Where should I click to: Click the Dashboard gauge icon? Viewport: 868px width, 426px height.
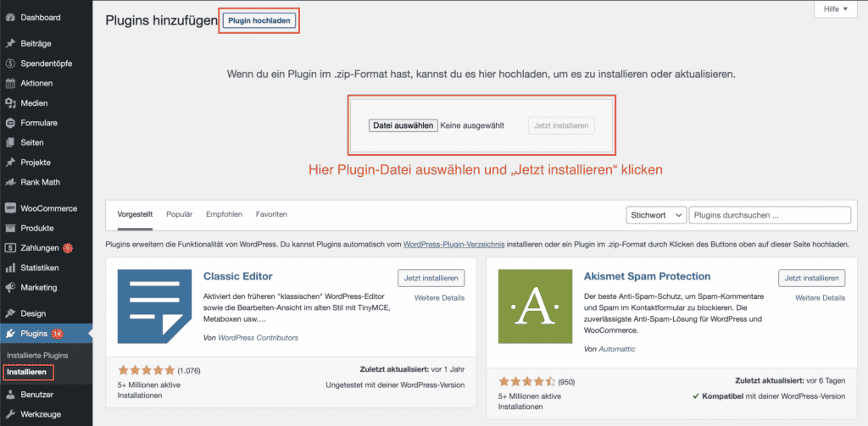(10, 18)
